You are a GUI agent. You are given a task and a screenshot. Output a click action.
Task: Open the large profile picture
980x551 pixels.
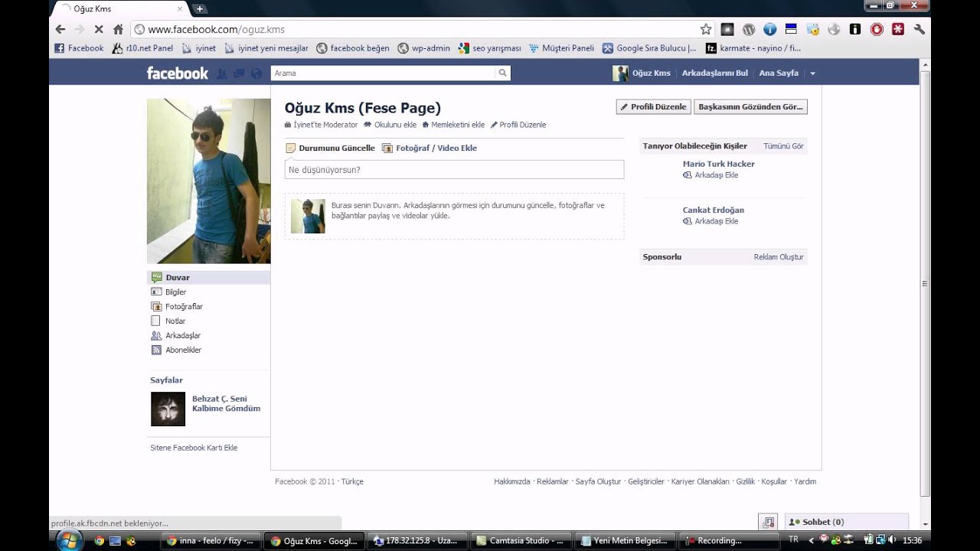(x=208, y=181)
